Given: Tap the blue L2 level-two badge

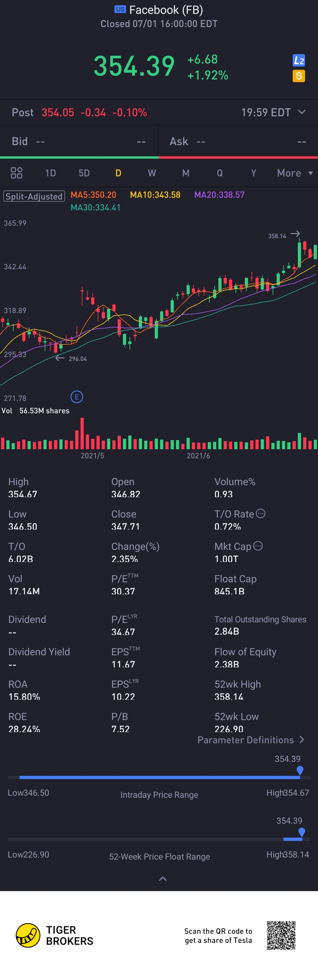Looking at the screenshot, I should [299, 60].
